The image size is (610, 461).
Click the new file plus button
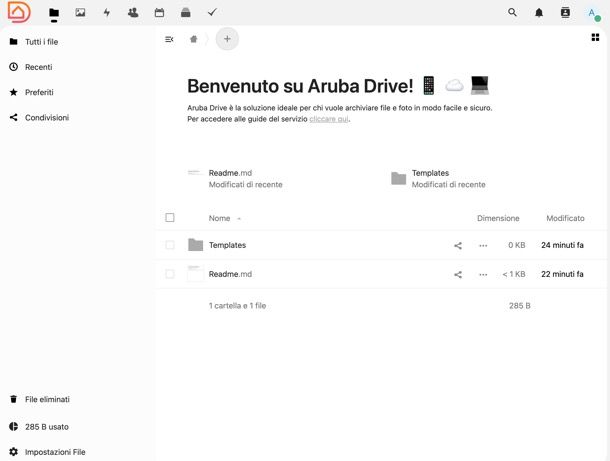point(227,39)
